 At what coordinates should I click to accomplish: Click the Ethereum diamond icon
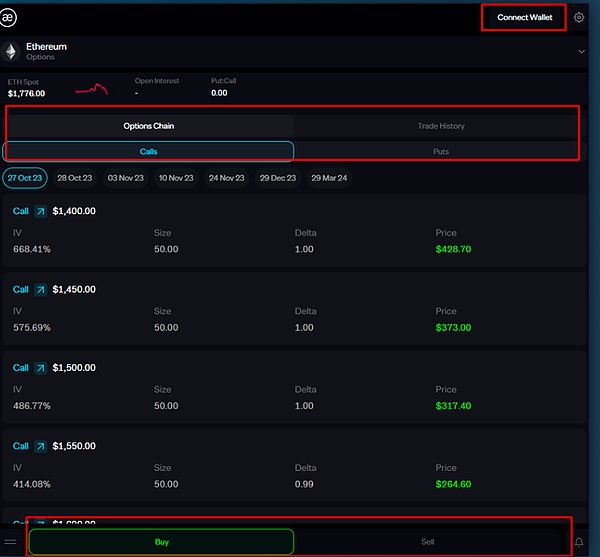coord(12,51)
